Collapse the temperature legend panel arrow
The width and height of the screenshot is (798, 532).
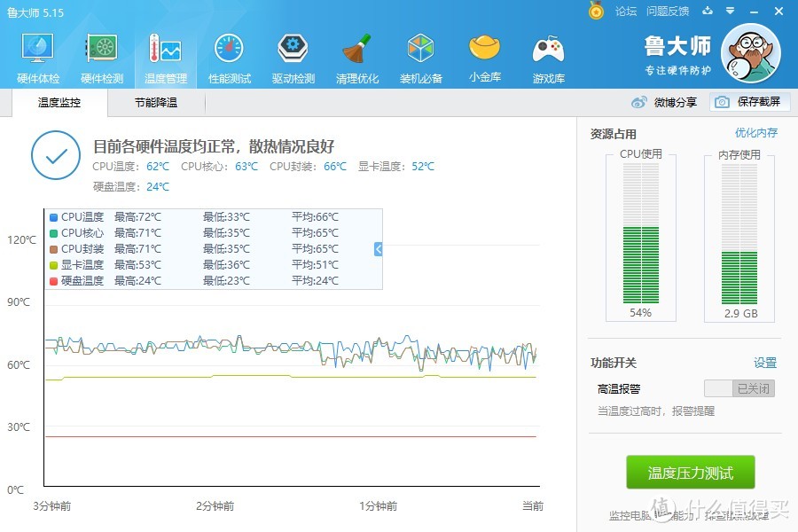coord(378,249)
